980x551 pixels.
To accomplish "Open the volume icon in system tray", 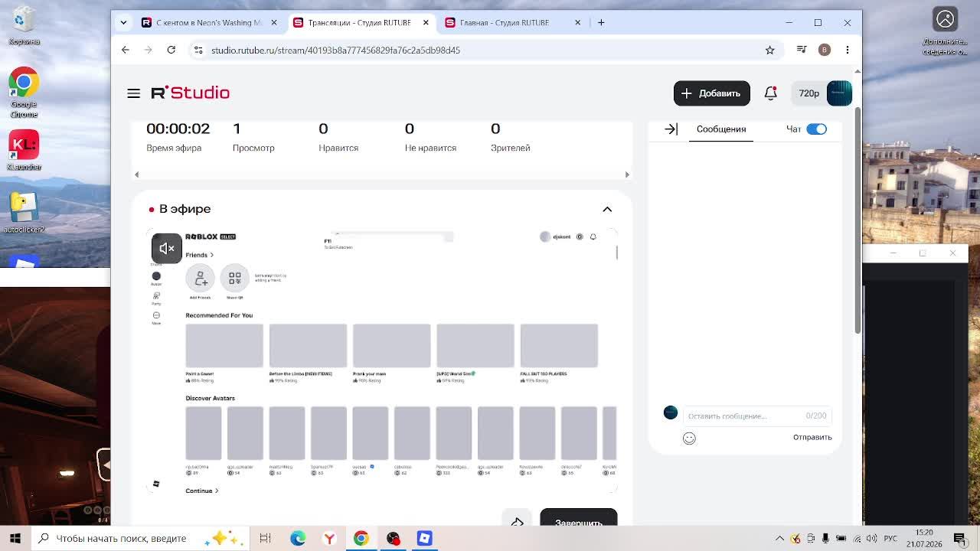I will coord(871,538).
